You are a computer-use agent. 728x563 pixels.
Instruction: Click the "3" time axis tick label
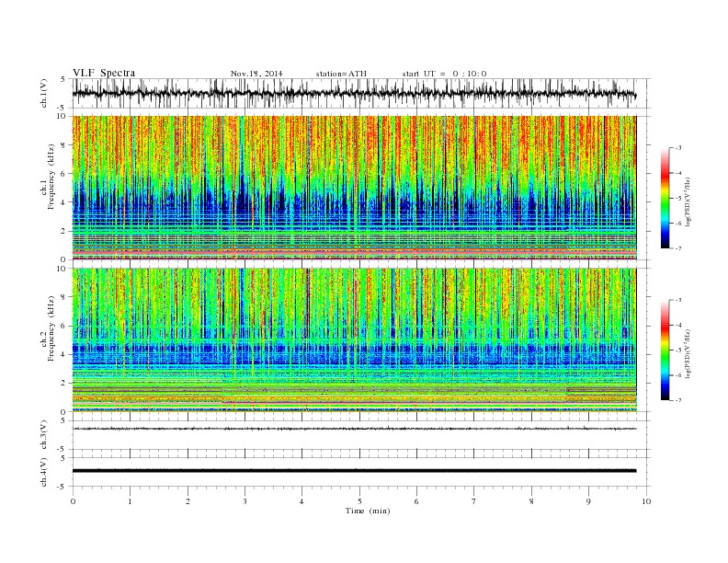[x=245, y=501]
